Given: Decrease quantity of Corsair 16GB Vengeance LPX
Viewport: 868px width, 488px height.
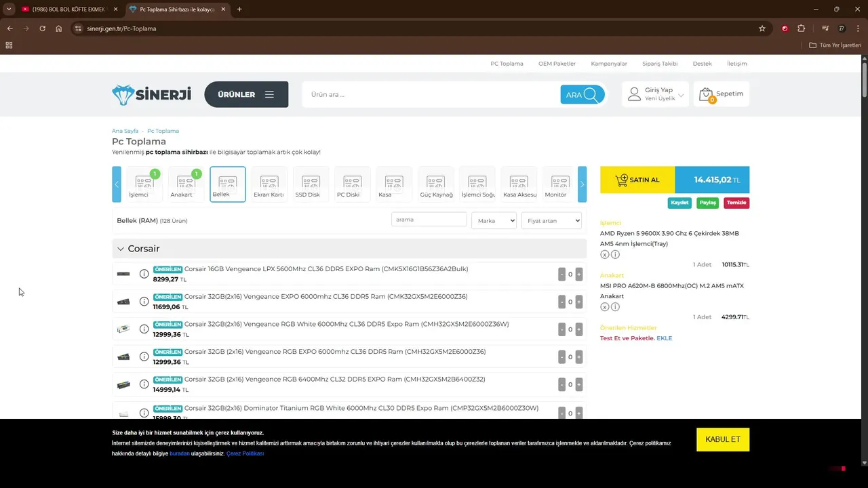Looking at the screenshot, I should [561, 274].
